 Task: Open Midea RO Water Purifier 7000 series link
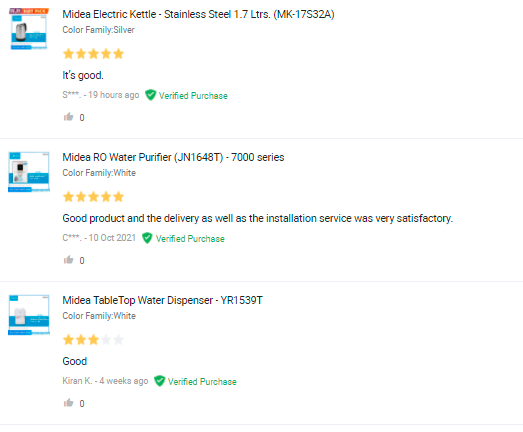[173, 157]
